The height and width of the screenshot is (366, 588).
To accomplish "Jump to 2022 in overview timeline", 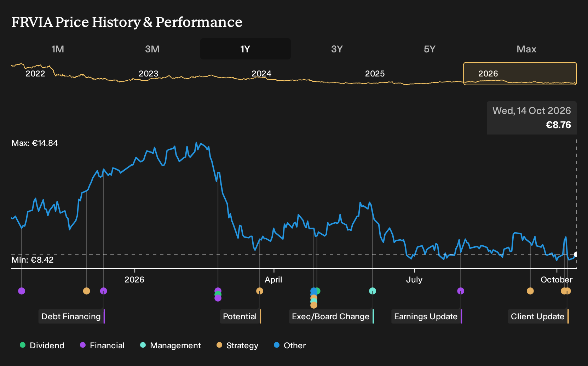I will point(35,74).
